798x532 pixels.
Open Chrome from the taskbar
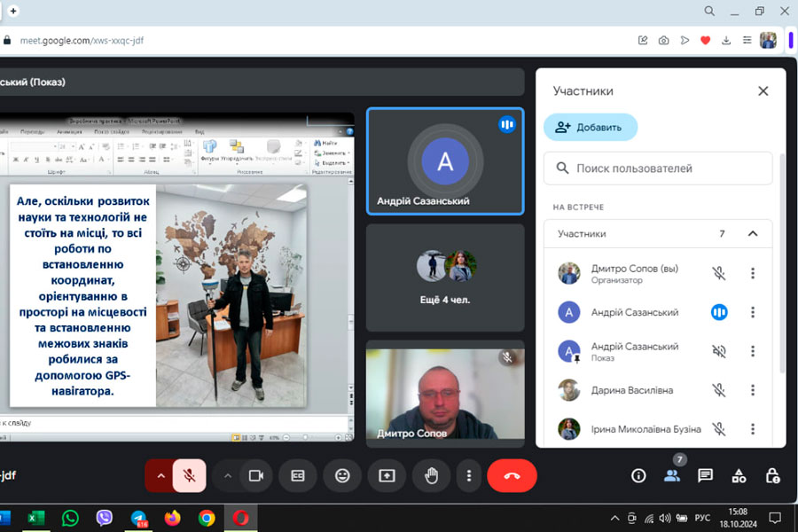click(207, 518)
